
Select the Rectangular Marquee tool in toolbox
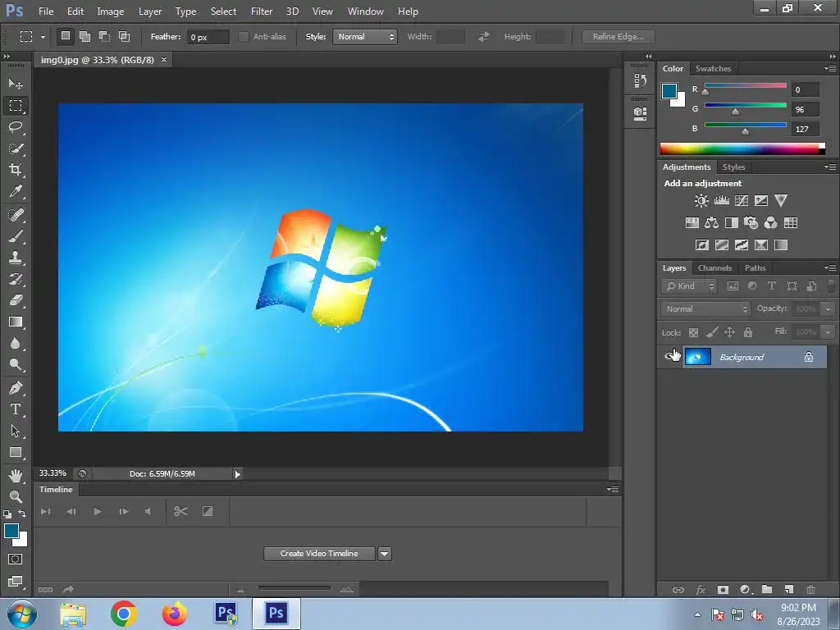pyautogui.click(x=16, y=106)
